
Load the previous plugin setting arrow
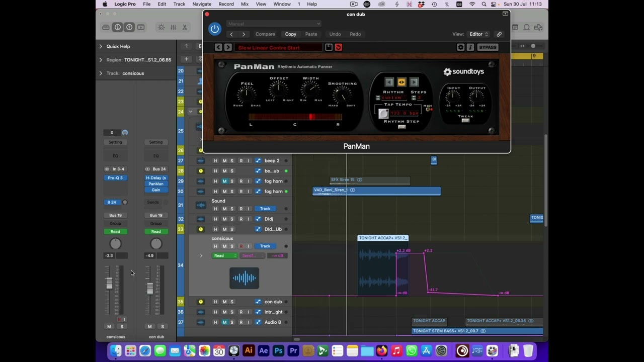(x=231, y=34)
